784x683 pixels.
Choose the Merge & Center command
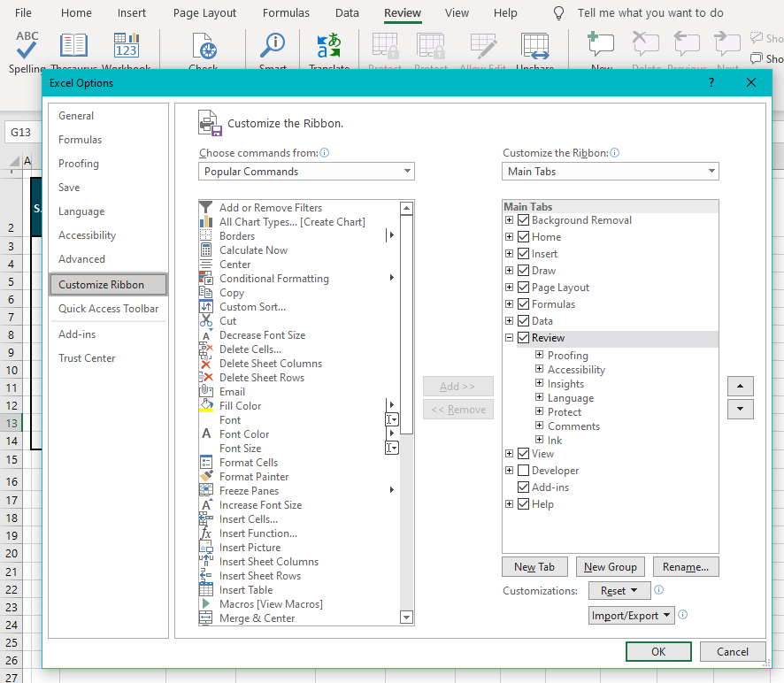tap(260, 618)
